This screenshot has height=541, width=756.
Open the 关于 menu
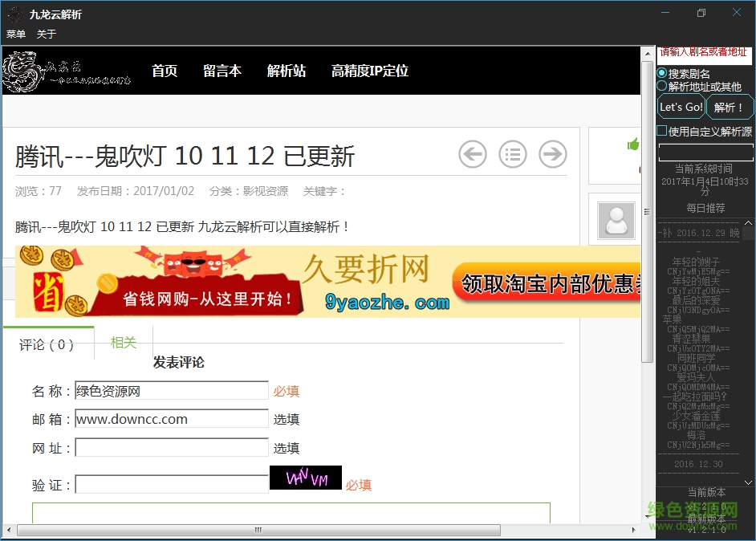[x=47, y=35]
